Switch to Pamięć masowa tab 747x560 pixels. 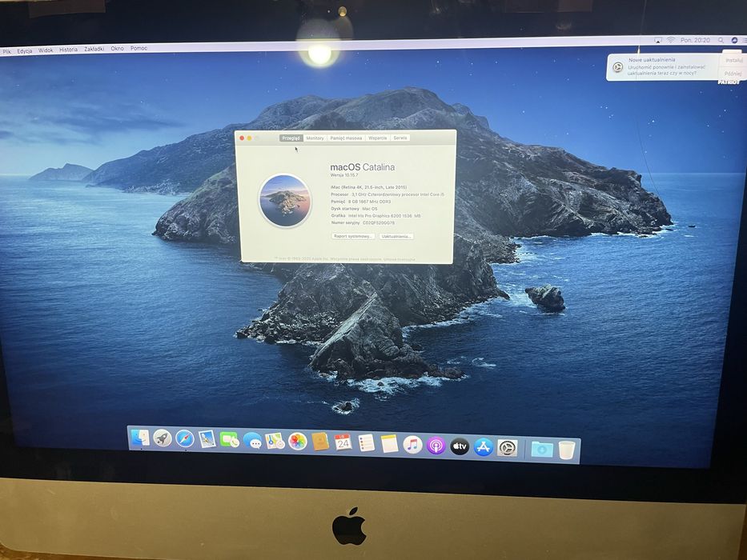point(347,138)
